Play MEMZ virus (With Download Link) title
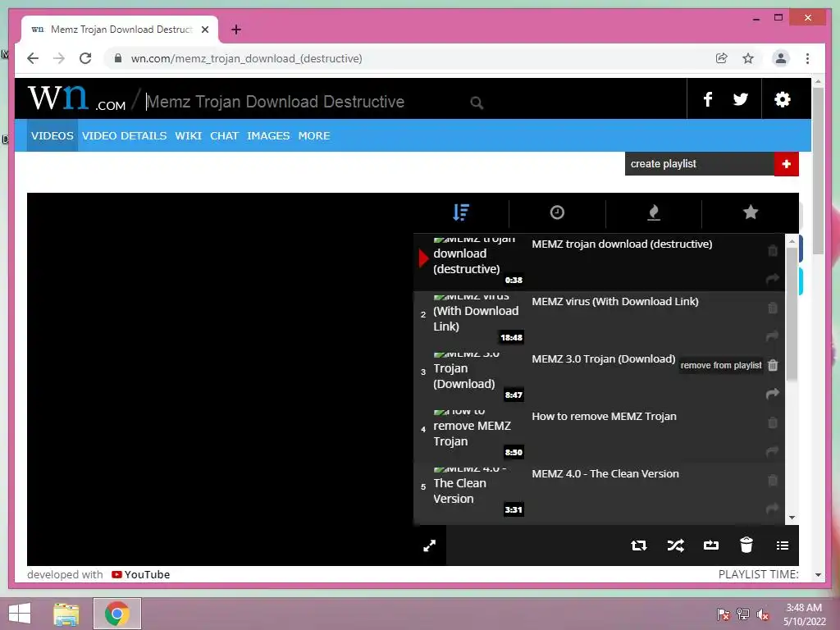Screen dimensions: 840x630 [615, 302]
